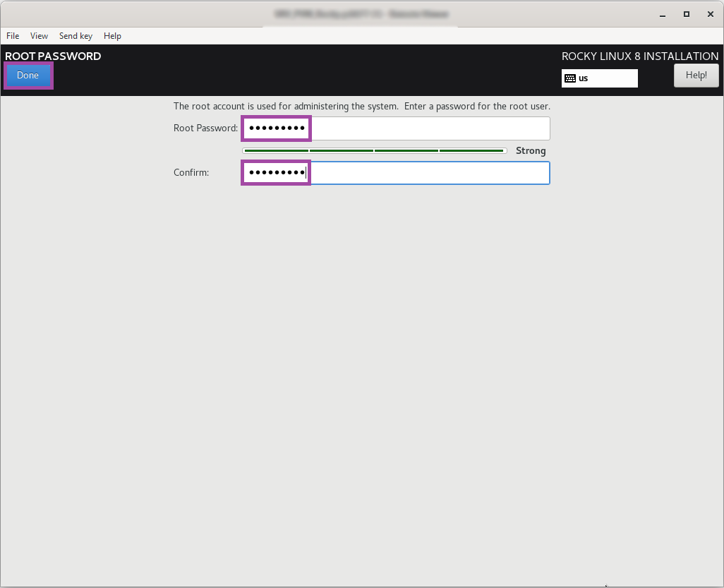
Task: Focus the Confirm password field
Action: pyautogui.click(x=396, y=173)
